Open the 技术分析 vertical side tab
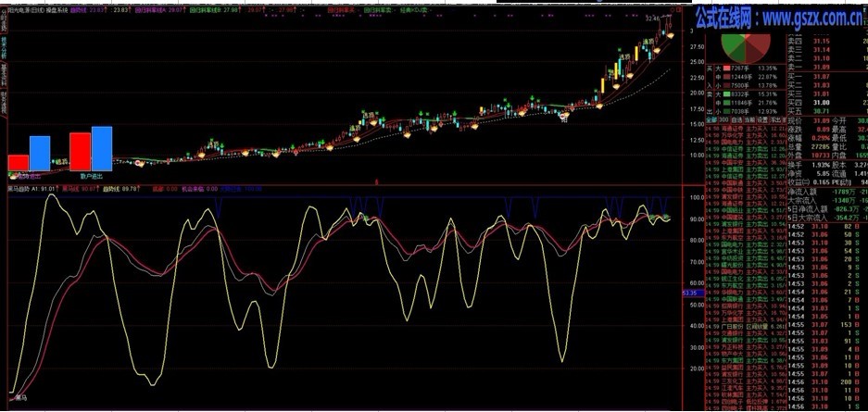The image size is (868, 412). click(x=3, y=46)
